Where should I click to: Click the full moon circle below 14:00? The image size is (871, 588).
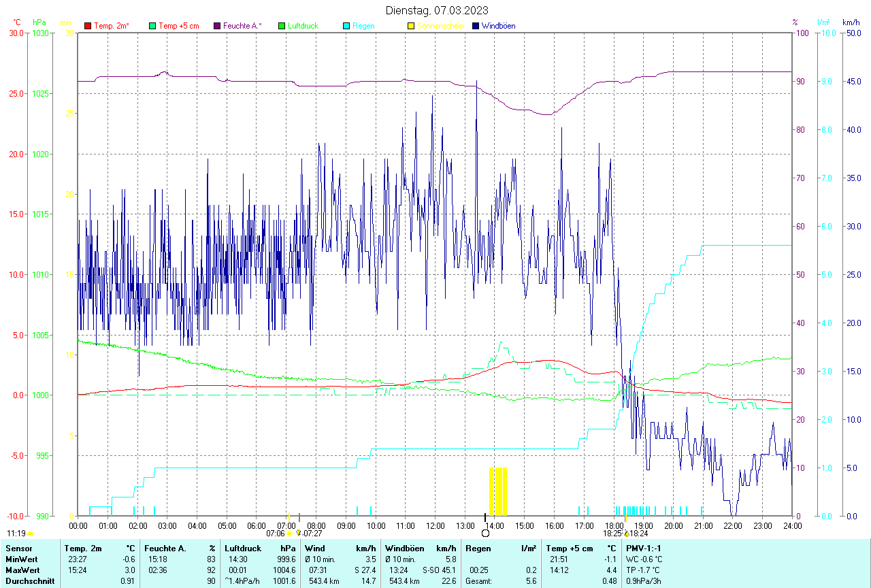[485, 534]
